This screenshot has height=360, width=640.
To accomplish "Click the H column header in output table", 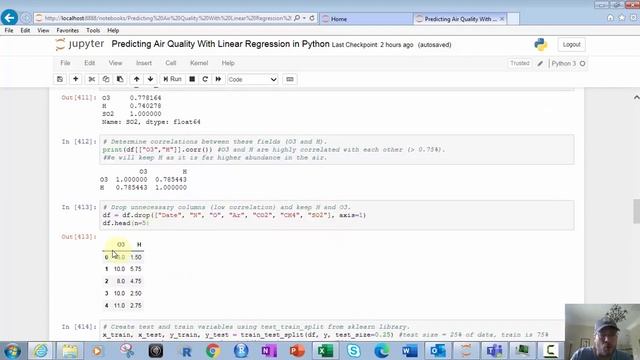I will tap(139, 244).
